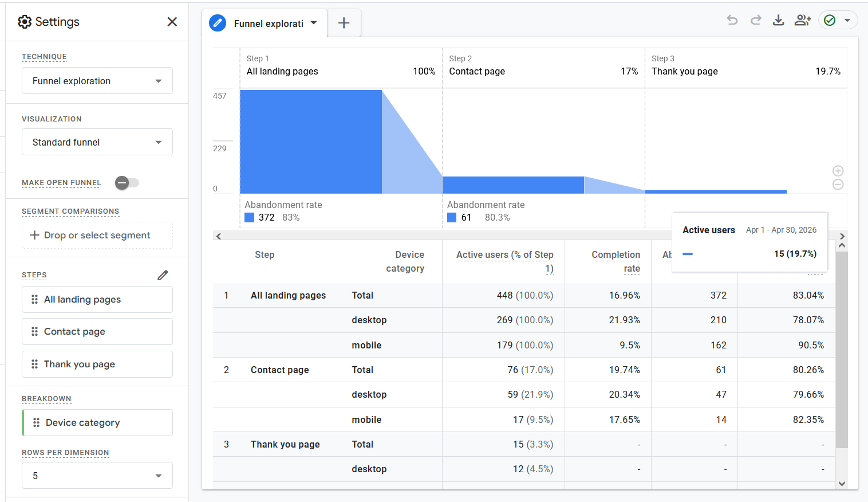Click 15 (19.7%) tooltip value
This screenshot has height=502, width=868.
pyautogui.click(x=795, y=253)
